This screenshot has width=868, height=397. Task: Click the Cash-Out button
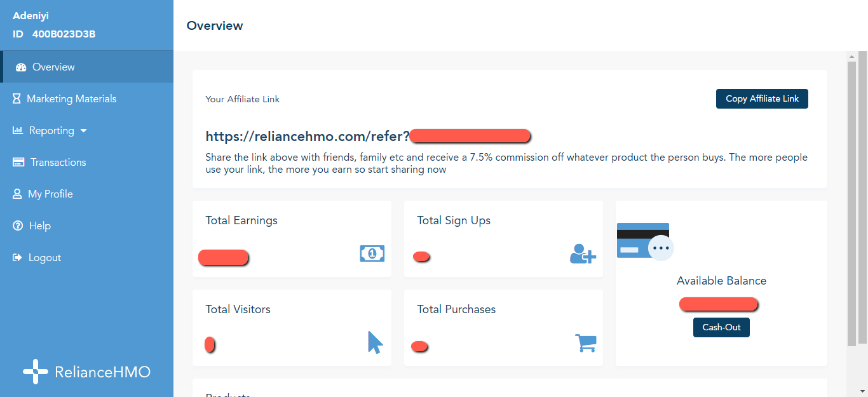coord(721,327)
